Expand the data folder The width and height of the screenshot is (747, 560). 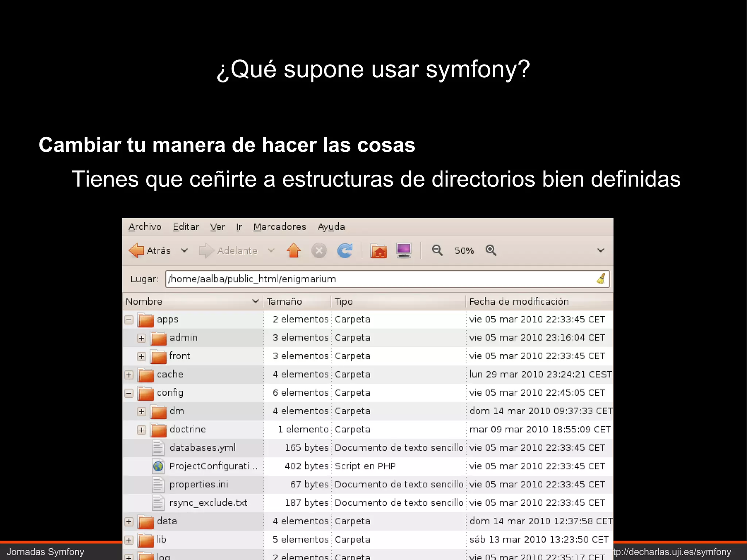[x=129, y=522]
